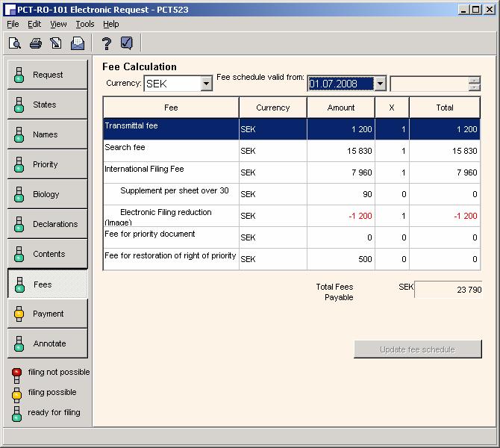This screenshot has height=448, width=500.
Task: Click the Update fee schedule button
Action: tap(418, 349)
